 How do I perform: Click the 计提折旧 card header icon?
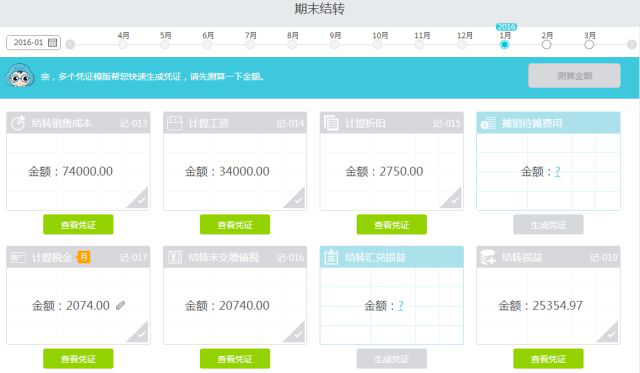[331, 123]
